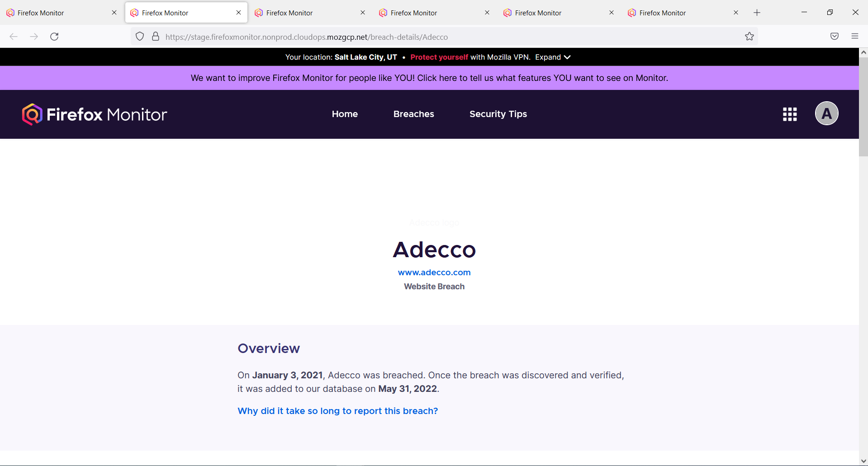Open 'Why did it take so long' link

(x=338, y=411)
